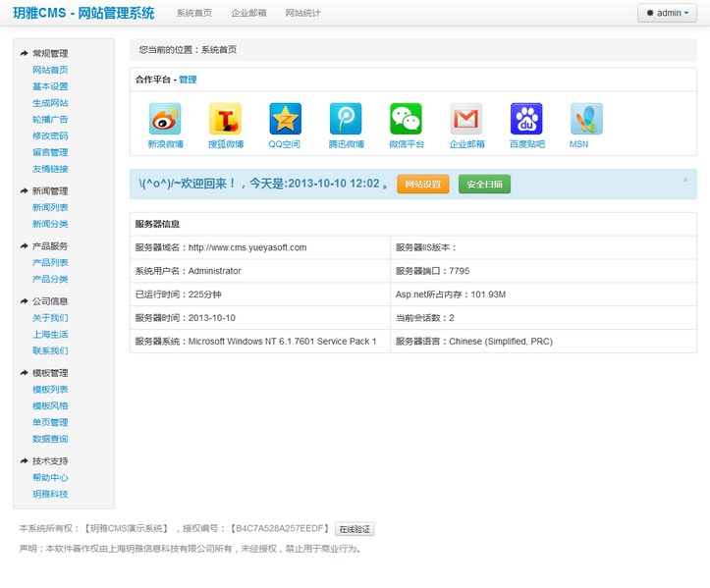This screenshot has width=710, height=588.
Task: Open 基本设置 in the sidebar
Action: [50, 86]
